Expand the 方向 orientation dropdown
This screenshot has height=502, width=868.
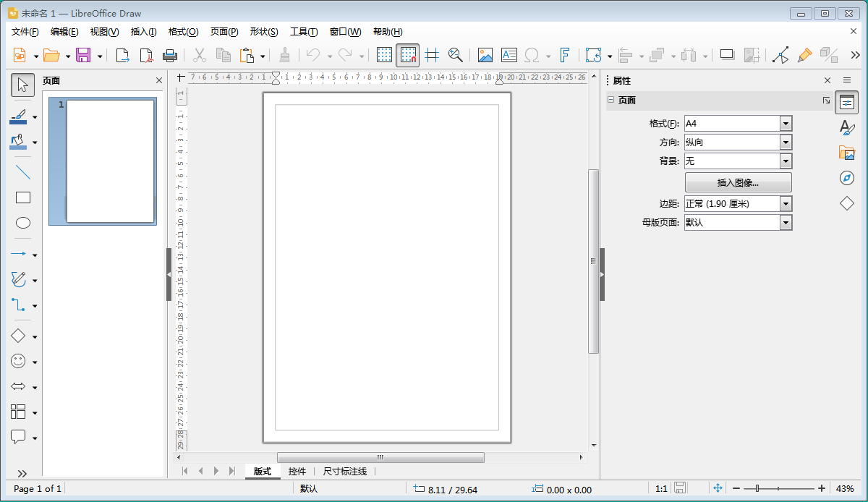click(786, 142)
